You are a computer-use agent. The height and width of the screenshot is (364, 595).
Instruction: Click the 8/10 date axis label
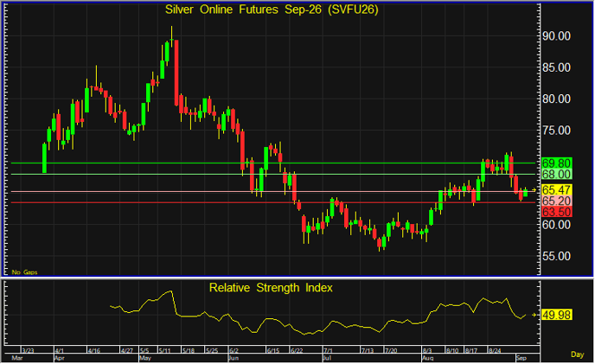pyautogui.click(x=452, y=350)
